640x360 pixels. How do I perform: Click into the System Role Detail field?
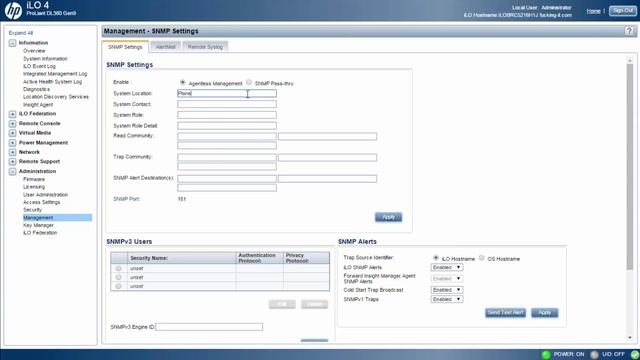click(227, 126)
